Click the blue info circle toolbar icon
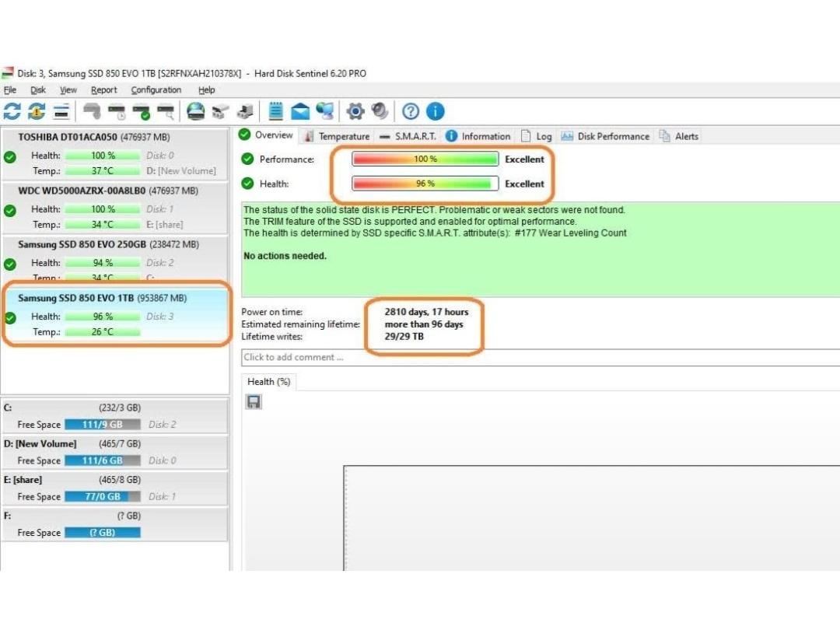 click(435, 111)
